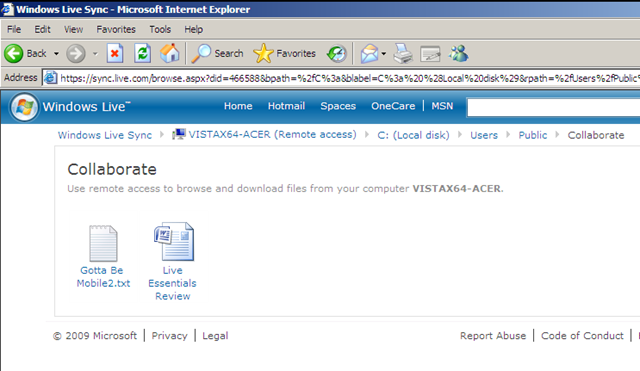
Task: Open the Mail icon dropdown arrow
Action: [x=384, y=53]
